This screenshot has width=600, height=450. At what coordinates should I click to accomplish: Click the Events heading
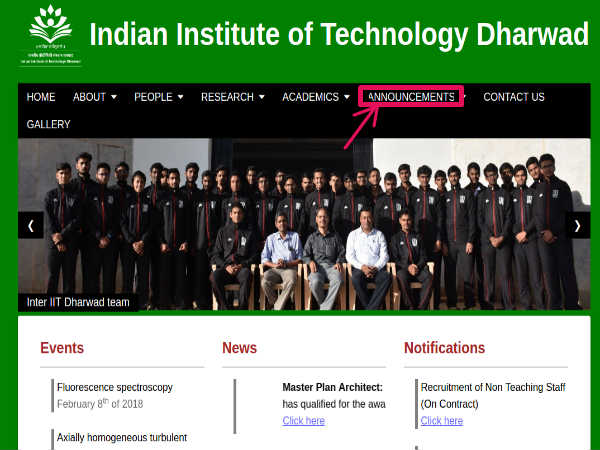point(62,348)
